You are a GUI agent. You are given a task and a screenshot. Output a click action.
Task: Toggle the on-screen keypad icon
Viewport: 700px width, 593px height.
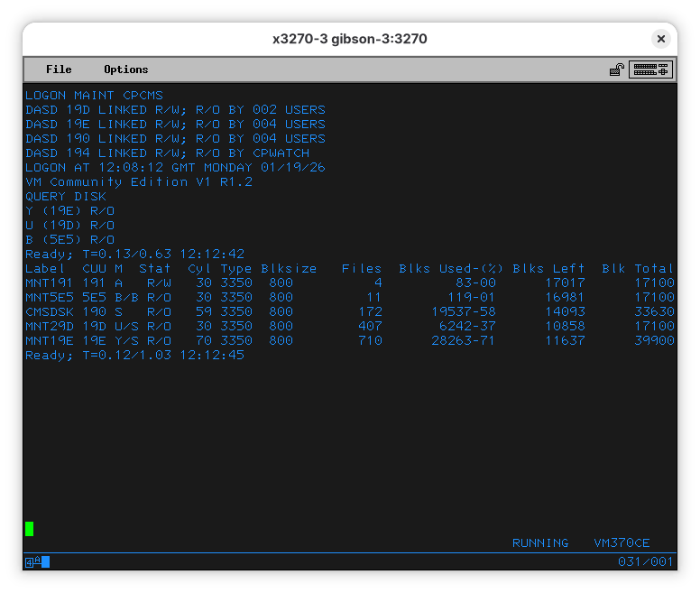coord(650,69)
